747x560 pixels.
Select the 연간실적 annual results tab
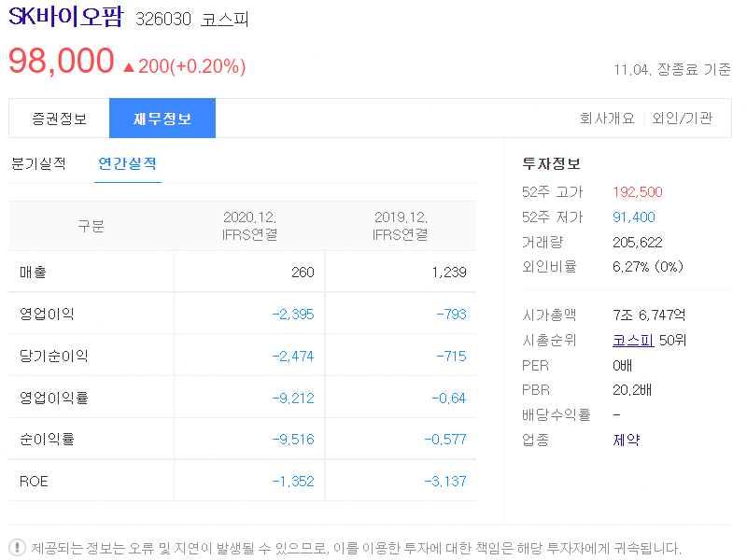click(127, 164)
